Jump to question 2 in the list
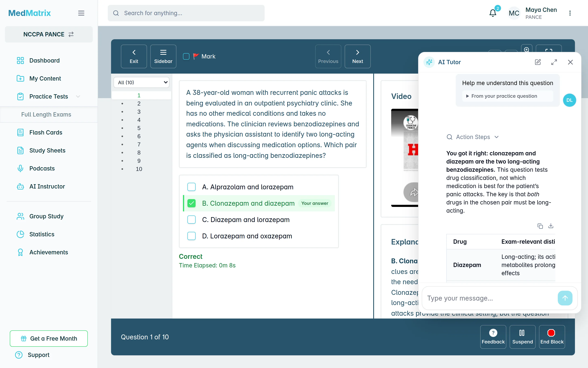This screenshot has height=368, width=588. point(139,104)
